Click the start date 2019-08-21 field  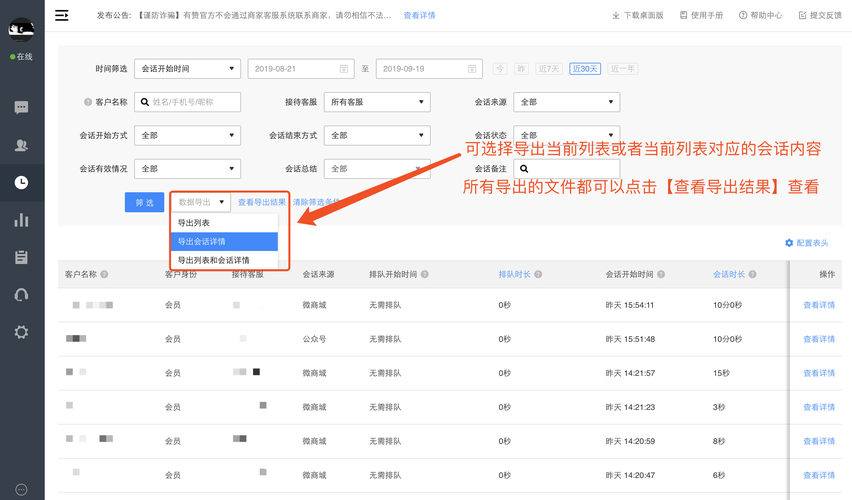[301, 69]
